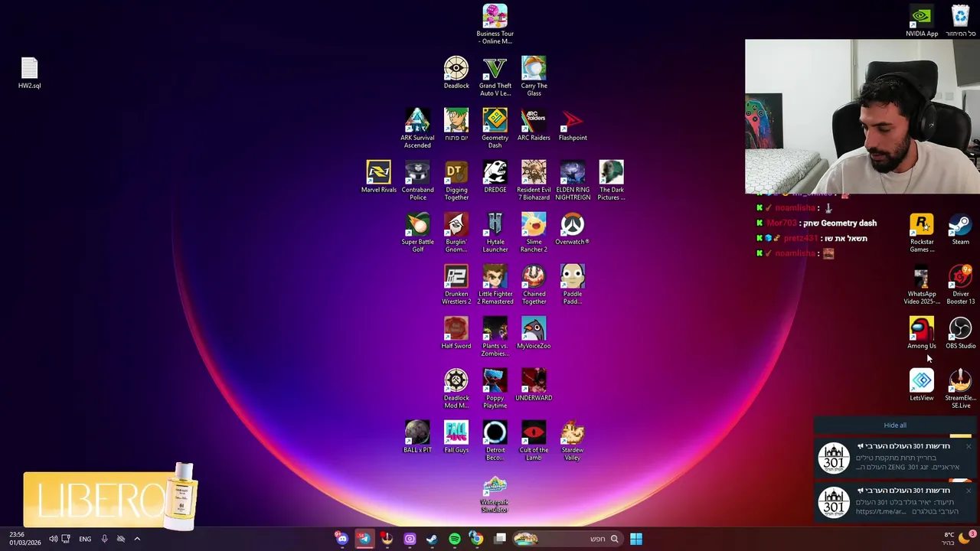Open Cult of the Lamb
980x551 pixels.
(x=534, y=440)
